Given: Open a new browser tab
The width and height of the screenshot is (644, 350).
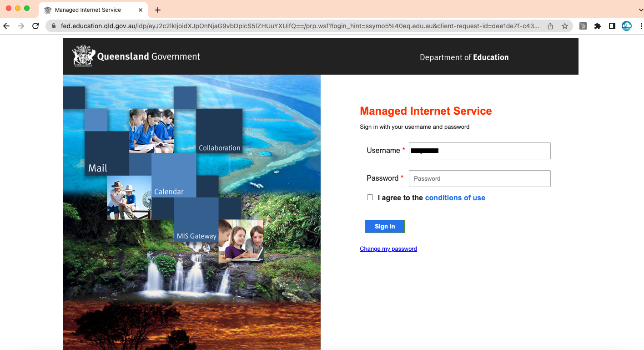Looking at the screenshot, I should click(157, 10).
